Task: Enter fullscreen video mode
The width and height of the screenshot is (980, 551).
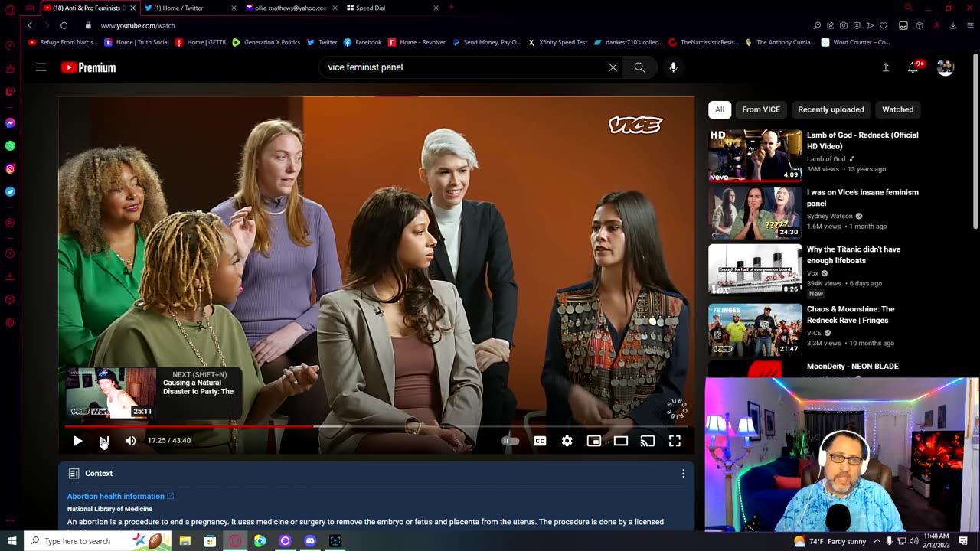Action: 675,441
